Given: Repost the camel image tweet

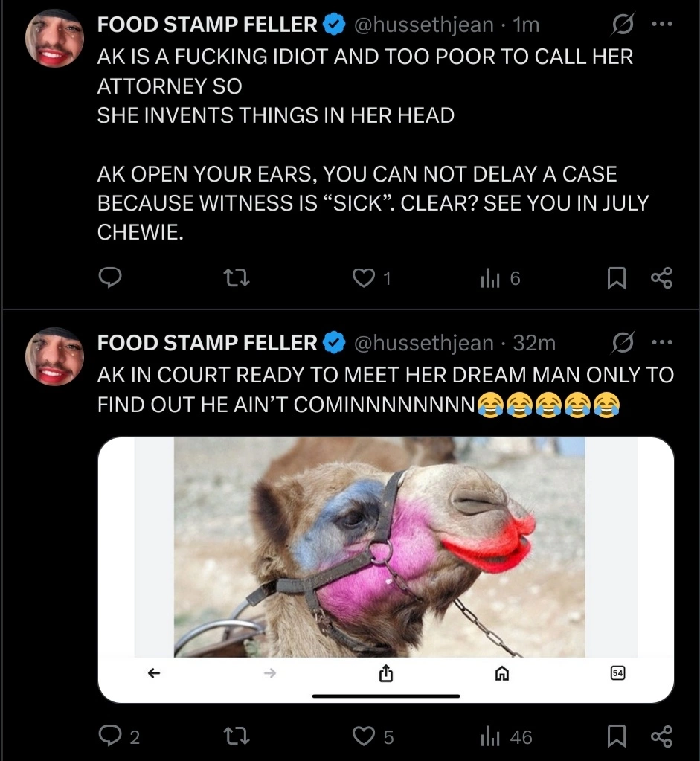Looking at the screenshot, I should [237, 736].
